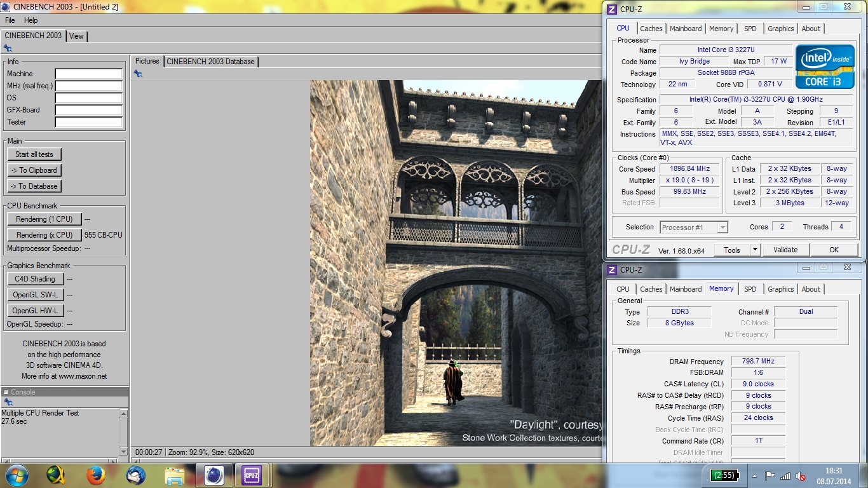Open Firefox from the taskbar

click(96, 475)
